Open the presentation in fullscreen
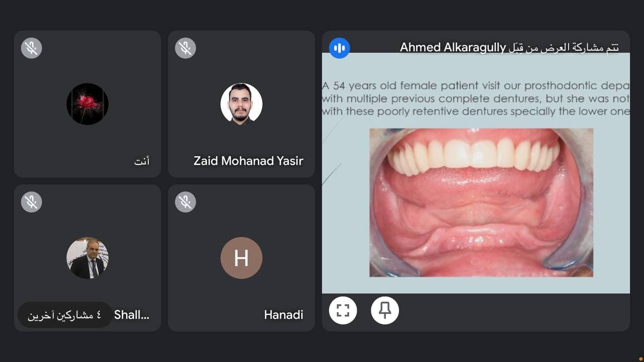Screen dimensions: 644x362 (343, 310)
